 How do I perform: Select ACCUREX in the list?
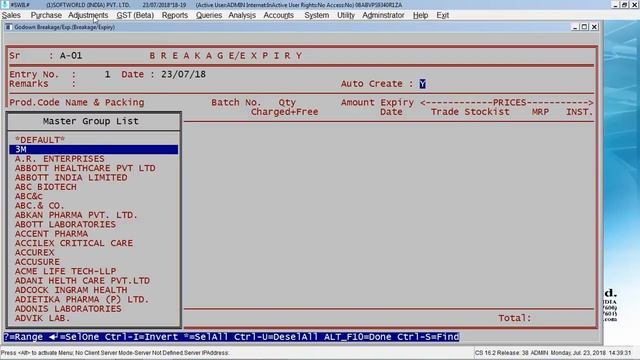(x=93, y=253)
